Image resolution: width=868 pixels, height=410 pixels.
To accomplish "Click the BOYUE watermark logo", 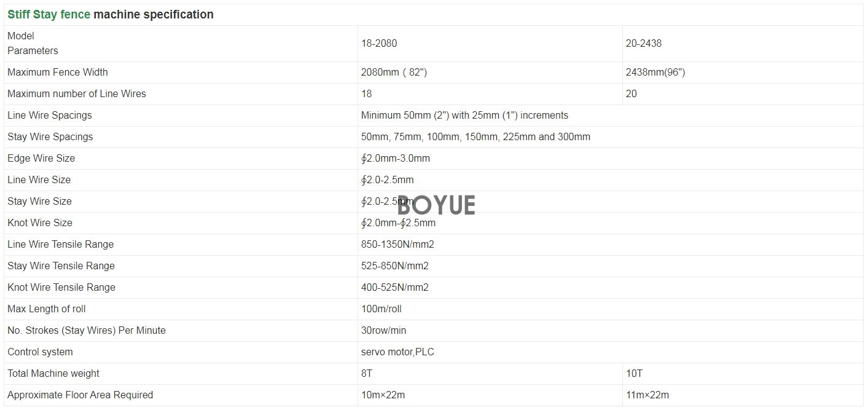I will [436, 205].
